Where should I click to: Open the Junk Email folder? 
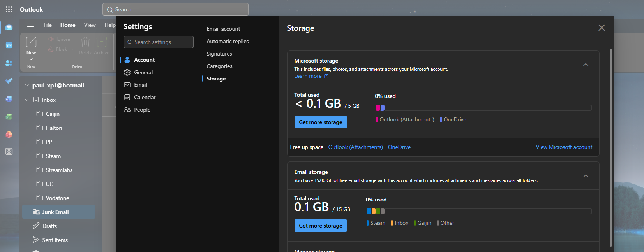point(59,212)
